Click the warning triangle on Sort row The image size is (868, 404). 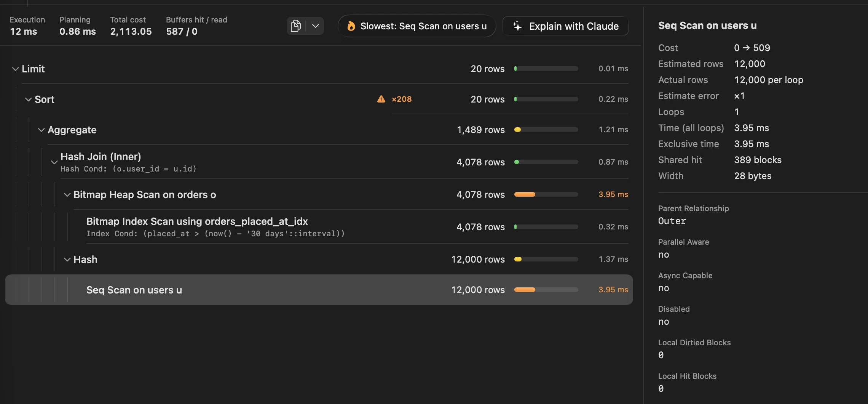[x=381, y=99]
